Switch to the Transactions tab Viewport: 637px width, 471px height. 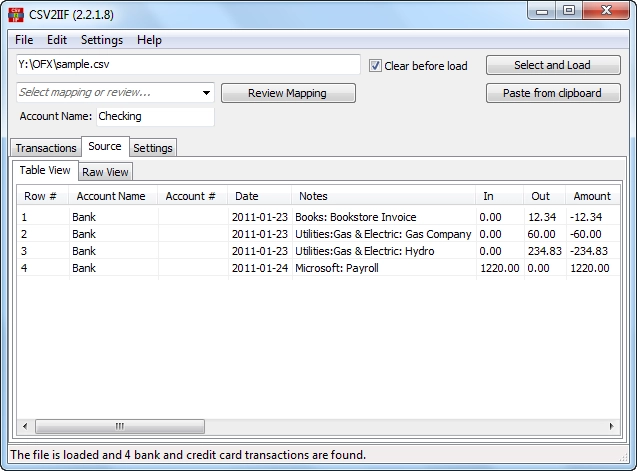[x=46, y=148]
